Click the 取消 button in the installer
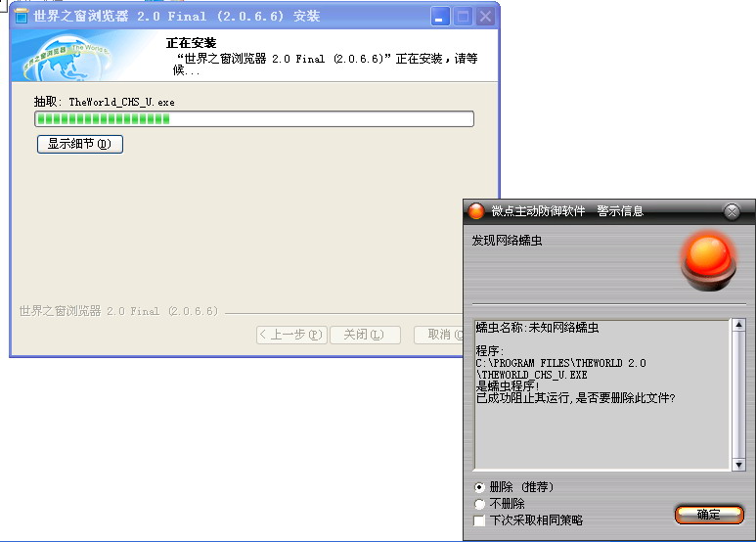756x542 pixels. click(x=438, y=335)
